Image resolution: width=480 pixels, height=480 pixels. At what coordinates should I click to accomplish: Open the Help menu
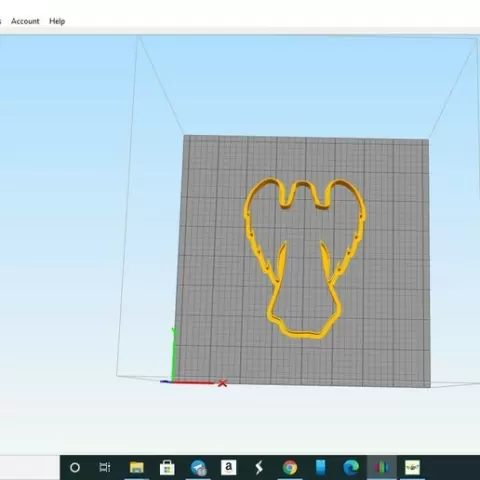pyautogui.click(x=57, y=21)
